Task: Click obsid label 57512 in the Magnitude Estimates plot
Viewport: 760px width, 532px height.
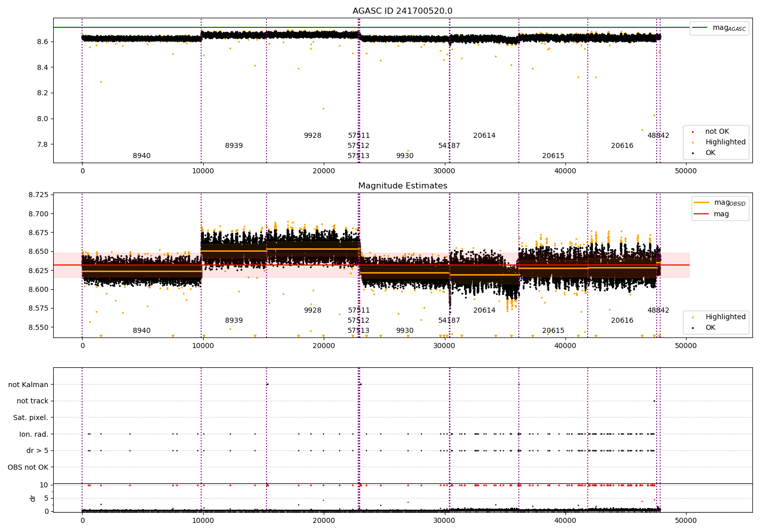Action: click(x=359, y=321)
